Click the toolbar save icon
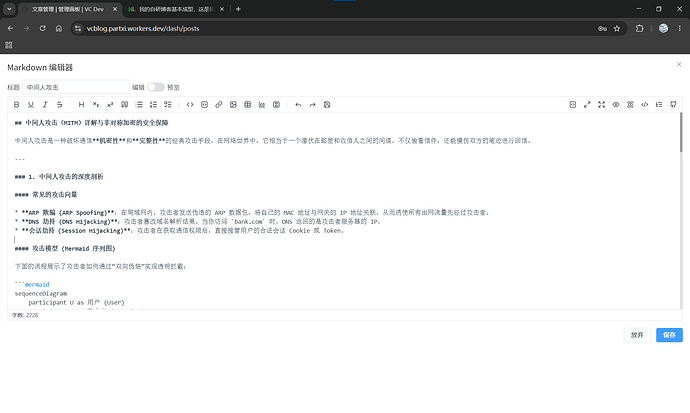This screenshot has width=690, height=413. pyautogui.click(x=327, y=105)
